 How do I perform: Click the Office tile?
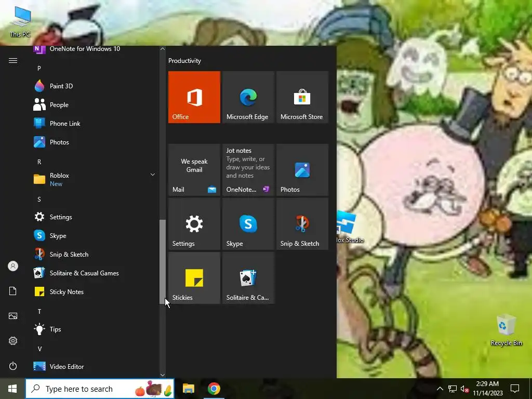(194, 97)
